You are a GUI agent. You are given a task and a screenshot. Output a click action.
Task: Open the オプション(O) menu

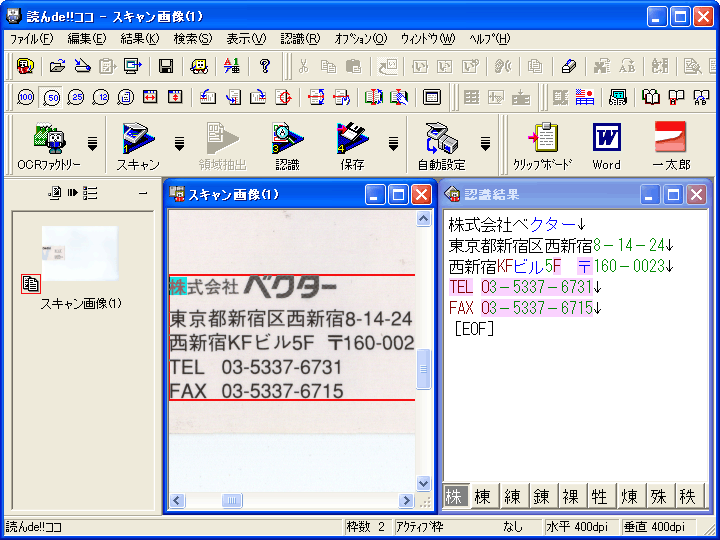point(360,39)
